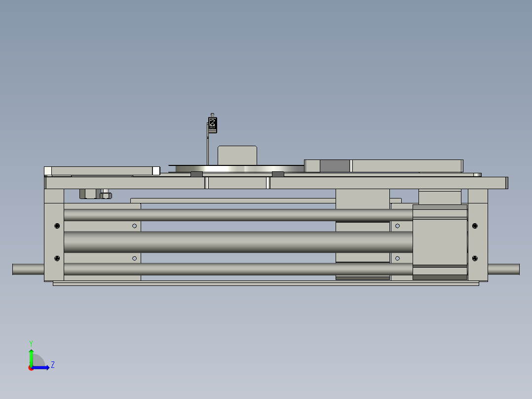Screen dimensions: 532x399
Task: Select the large bearing block on the right
Action: [440, 242]
